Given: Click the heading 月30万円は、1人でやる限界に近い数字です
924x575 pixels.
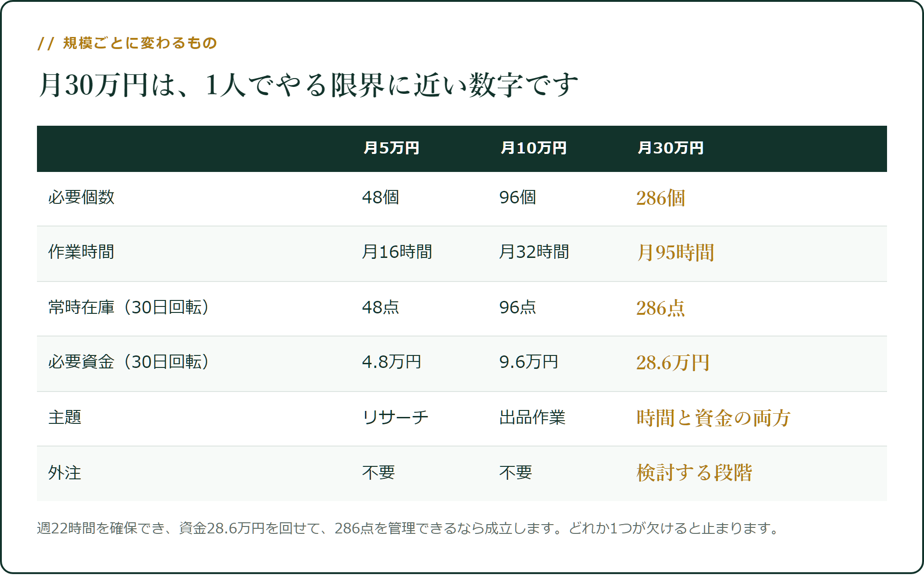Looking at the screenshot, I should click(308, 85).
